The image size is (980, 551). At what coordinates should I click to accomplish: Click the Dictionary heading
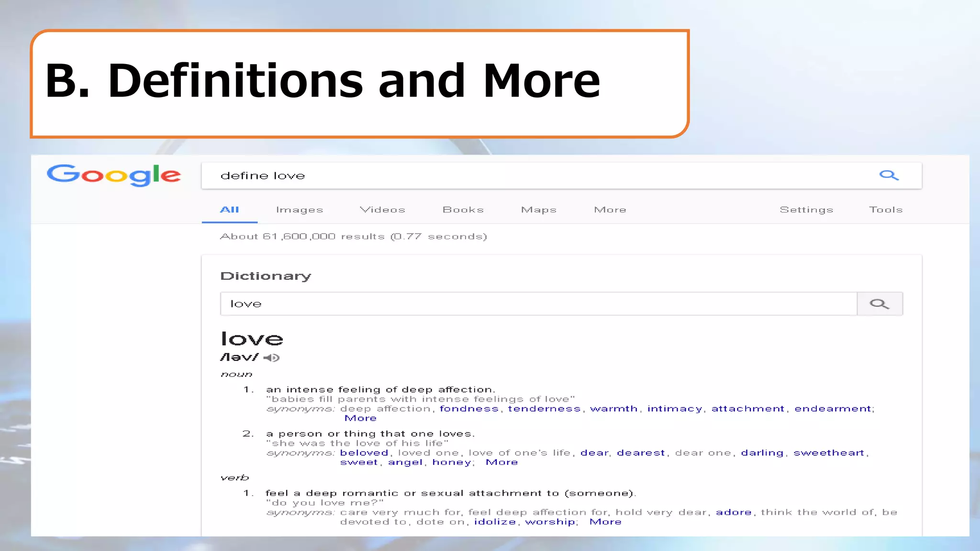pos(266,276)
